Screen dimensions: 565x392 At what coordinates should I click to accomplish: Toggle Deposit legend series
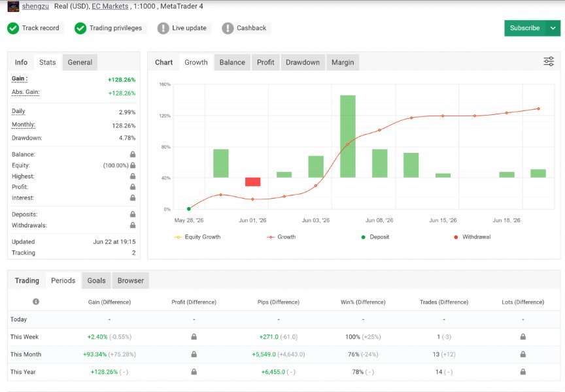[375, 237]
